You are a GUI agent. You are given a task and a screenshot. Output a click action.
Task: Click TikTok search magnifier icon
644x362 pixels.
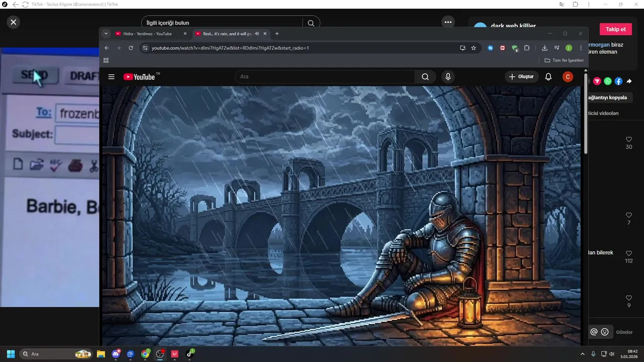(x=311, y=23)
